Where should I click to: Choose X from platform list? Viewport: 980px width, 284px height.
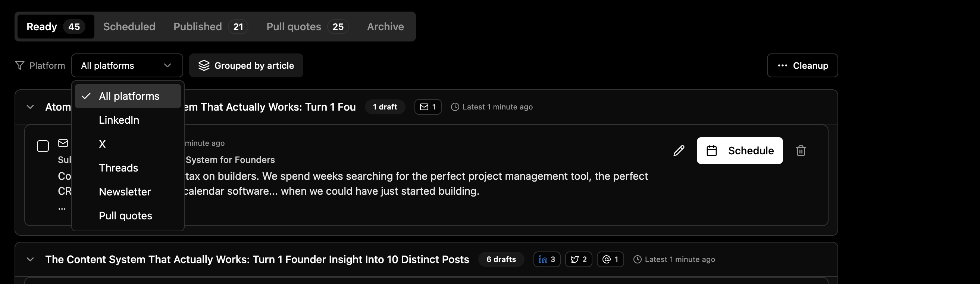(128, 144)
